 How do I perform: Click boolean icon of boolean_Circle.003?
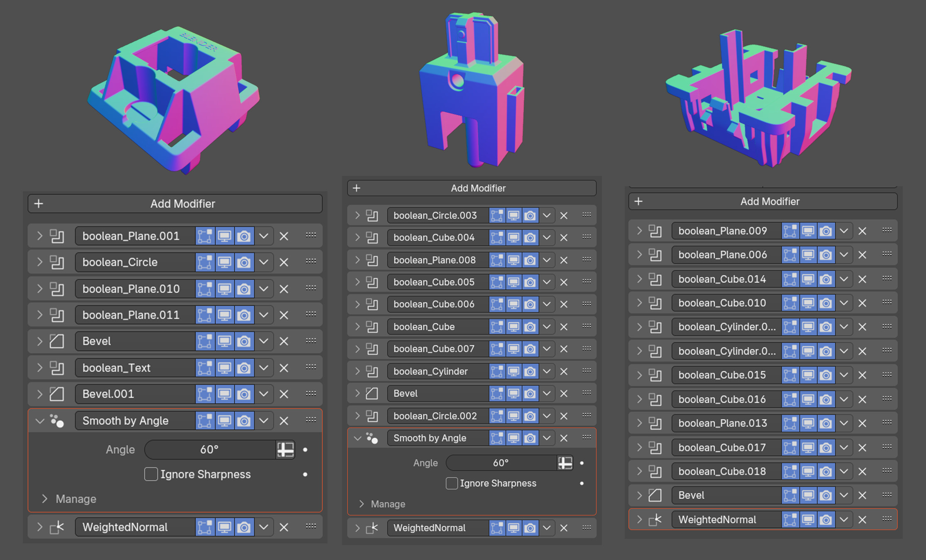tap(372, 216)
